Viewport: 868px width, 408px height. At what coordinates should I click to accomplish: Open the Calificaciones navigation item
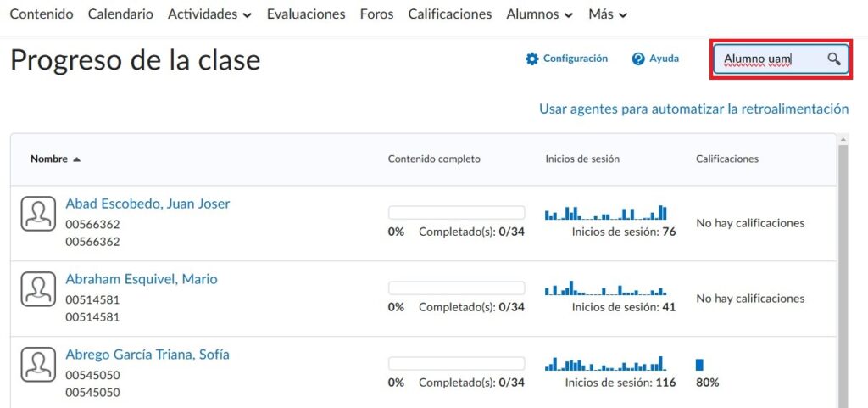(x=449, y=14)
